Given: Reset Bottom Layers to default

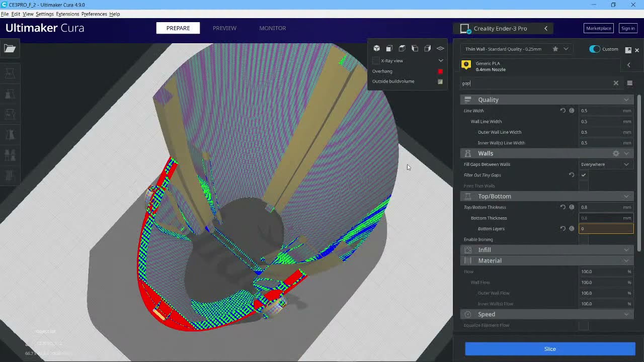Looking at the screenshot, I should coord(563,229).
